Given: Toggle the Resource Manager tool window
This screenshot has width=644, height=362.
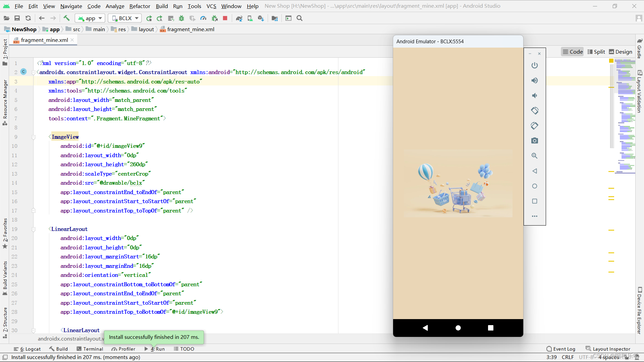Looking at the screenshot, I should coord(5,103).
